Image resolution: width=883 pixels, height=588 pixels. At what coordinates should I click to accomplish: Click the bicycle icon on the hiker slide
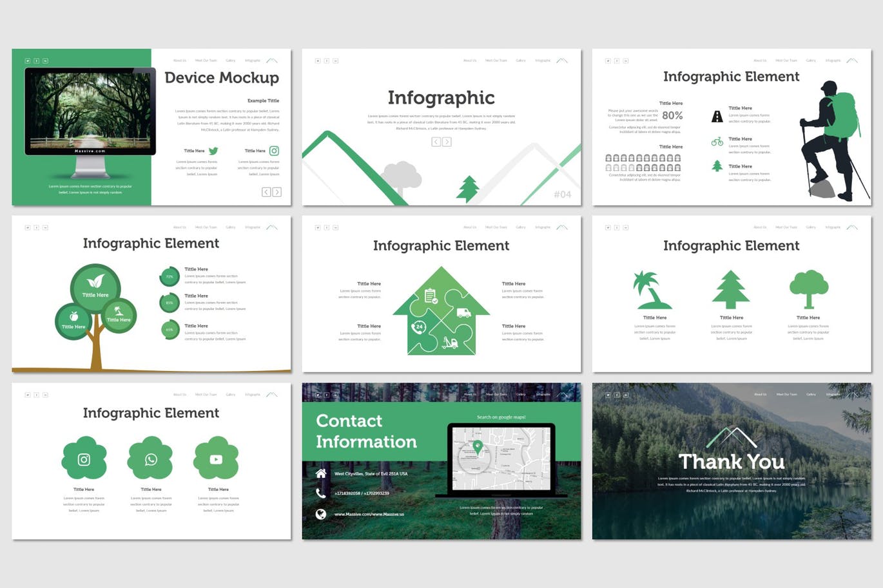pos(717,142)
